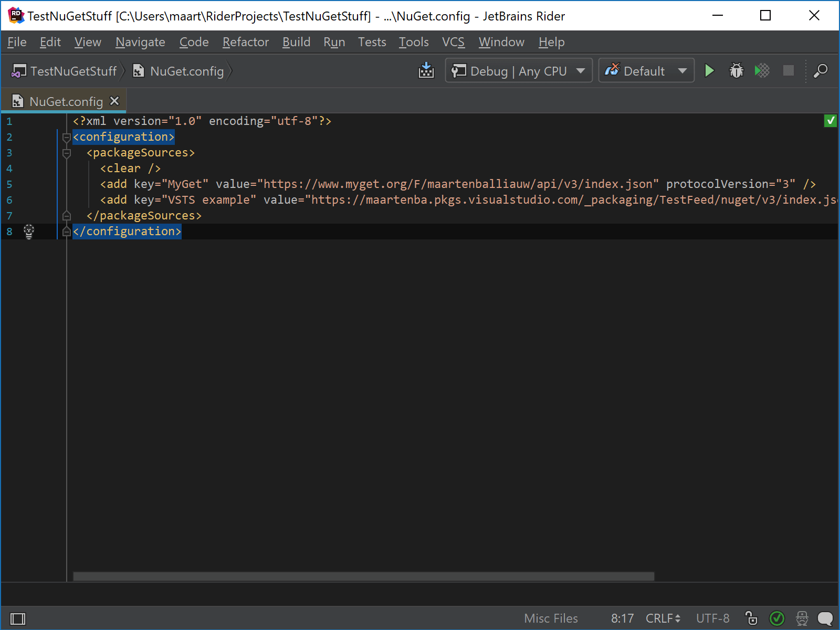
Task: Toggle tool windows icon in bottom-left corner
Action: 18,618
